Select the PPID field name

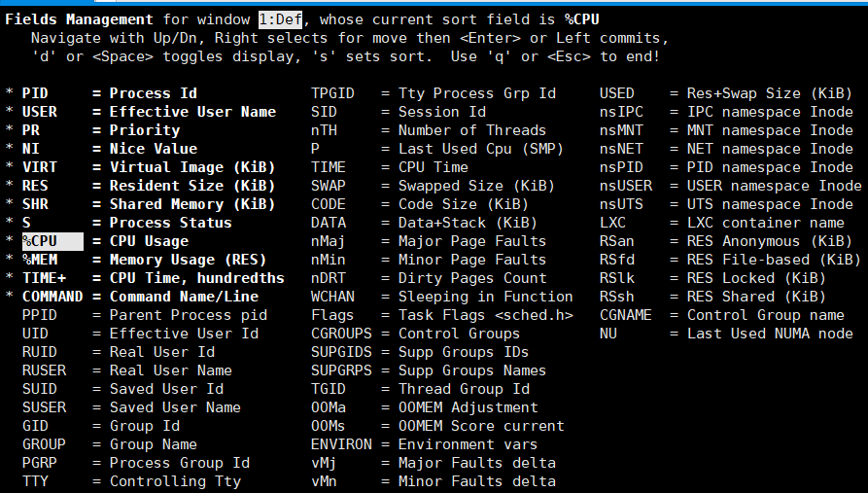(39, 315)
